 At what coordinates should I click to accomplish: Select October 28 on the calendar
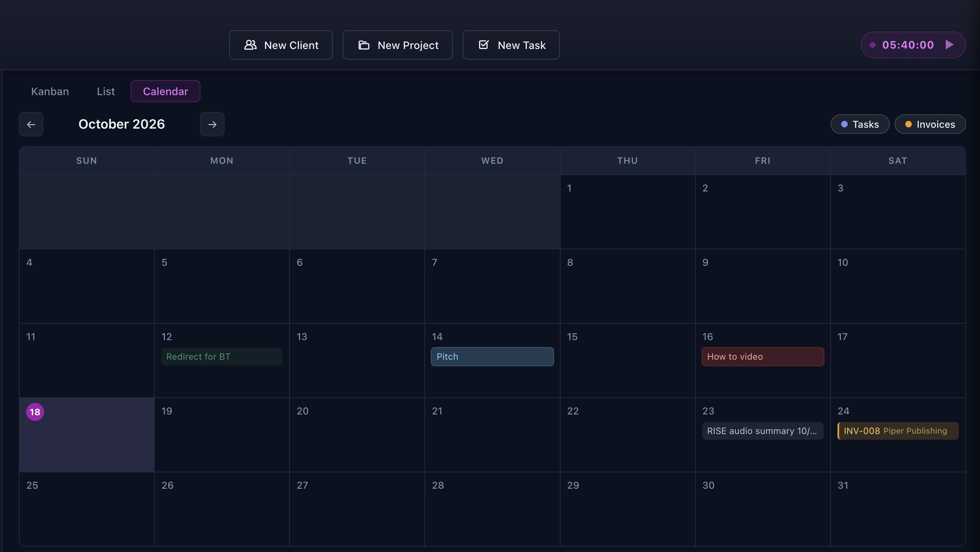(492, 509)
